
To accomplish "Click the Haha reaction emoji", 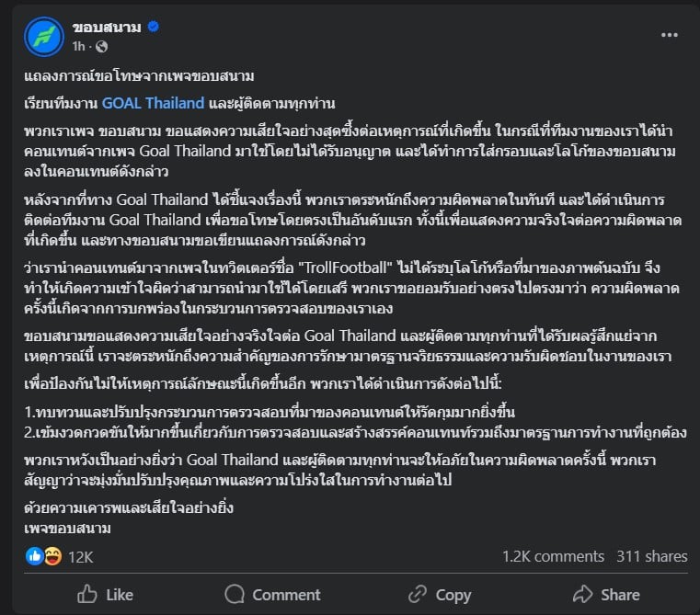I will point(52,556).
